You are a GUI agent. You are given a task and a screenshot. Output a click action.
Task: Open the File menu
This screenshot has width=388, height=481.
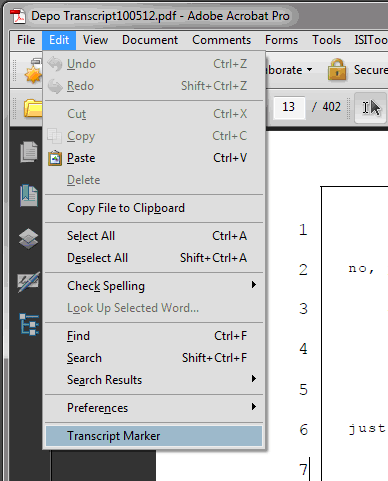pos(26,40)
